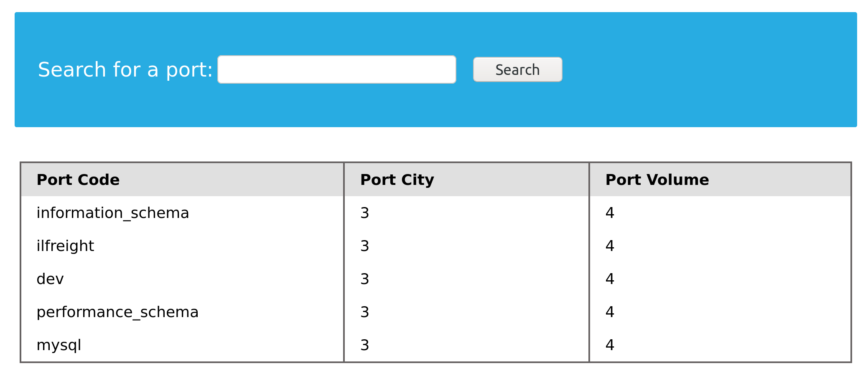
Task: Click Port Volume value in performance_schema row
Action: tap(610, 312)
